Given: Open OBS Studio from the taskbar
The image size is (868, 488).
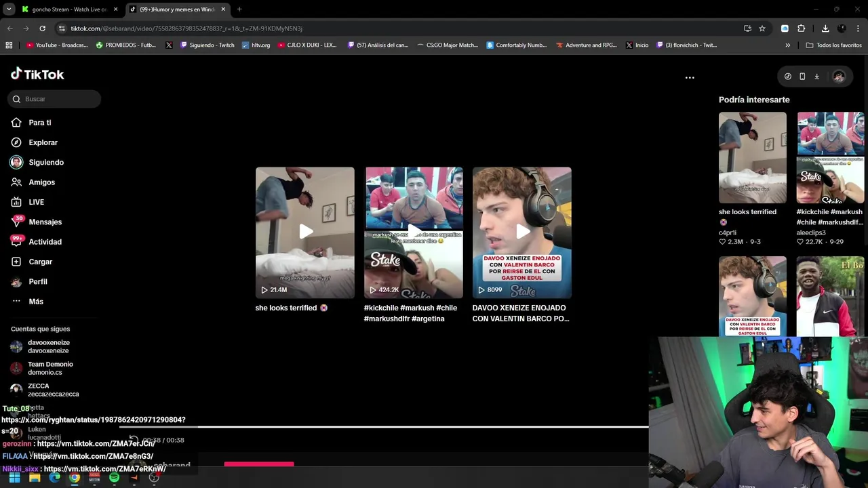Looking at the screenshot, I should (x=154, y=478).
